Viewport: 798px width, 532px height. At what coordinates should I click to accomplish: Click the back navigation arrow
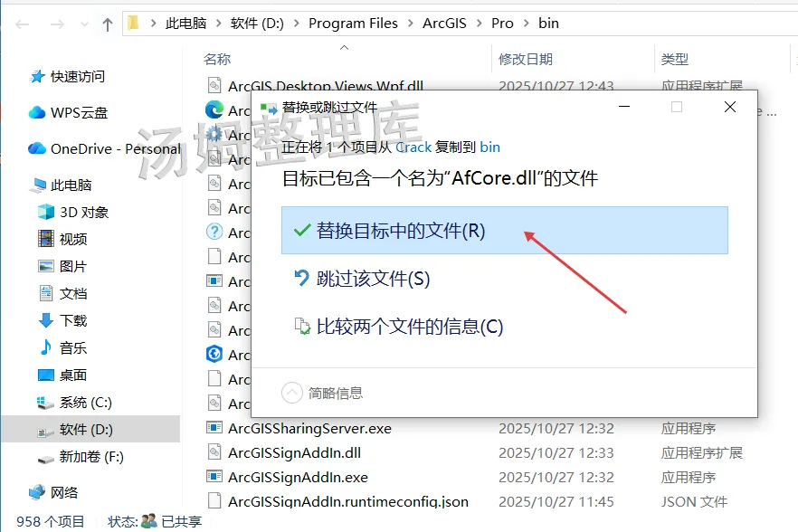(23, 24)
